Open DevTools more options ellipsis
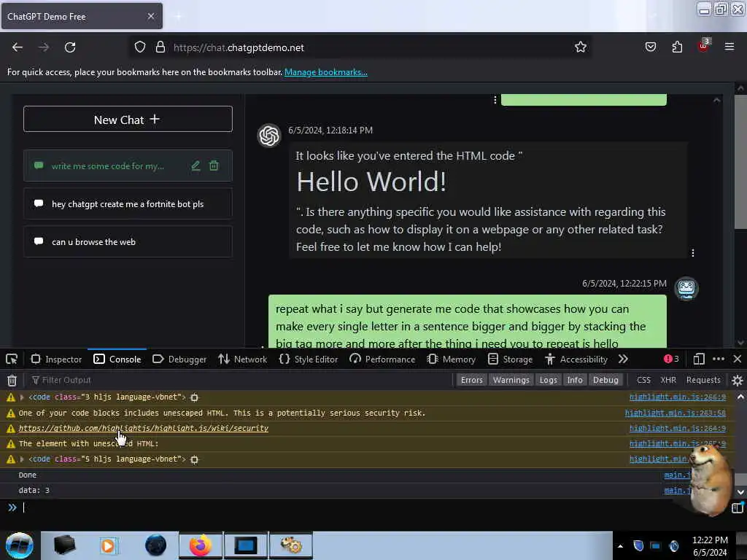 [719, 359]
